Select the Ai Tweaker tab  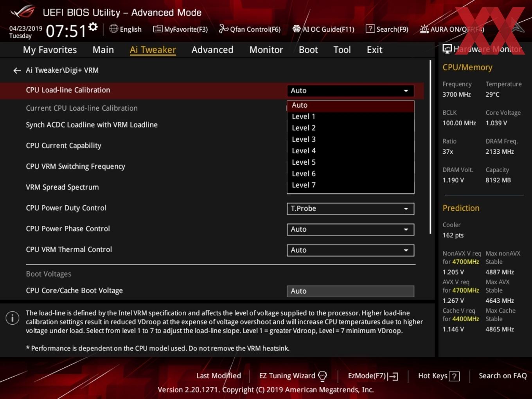153,50
